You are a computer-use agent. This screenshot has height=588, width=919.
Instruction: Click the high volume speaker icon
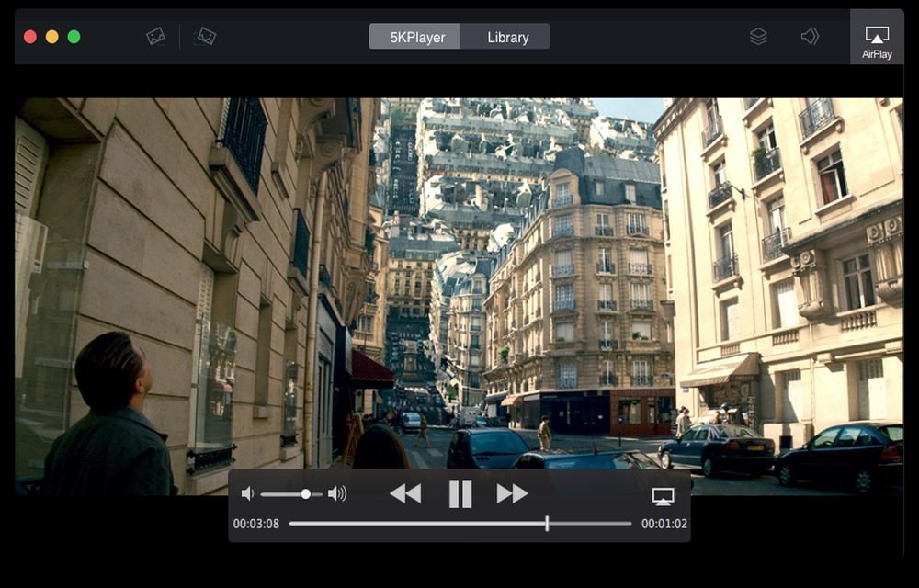pos(337,494)
